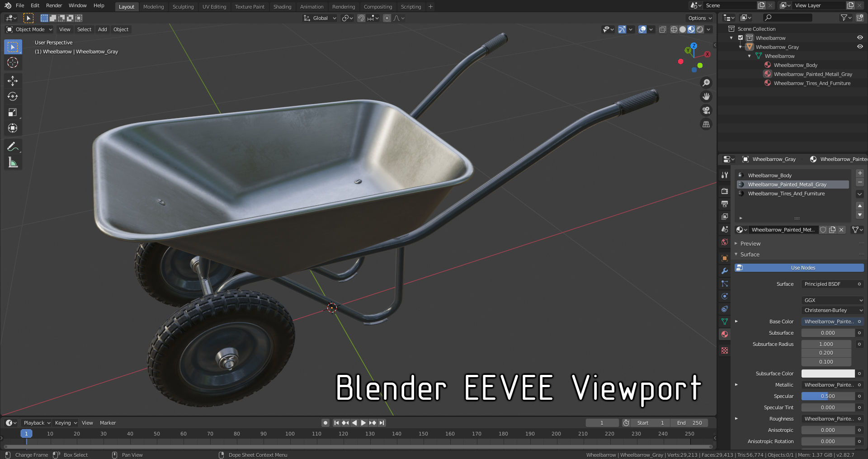Activate the Scale tool
The height and width of the screenshot is (459, 868).
point(13,112)
